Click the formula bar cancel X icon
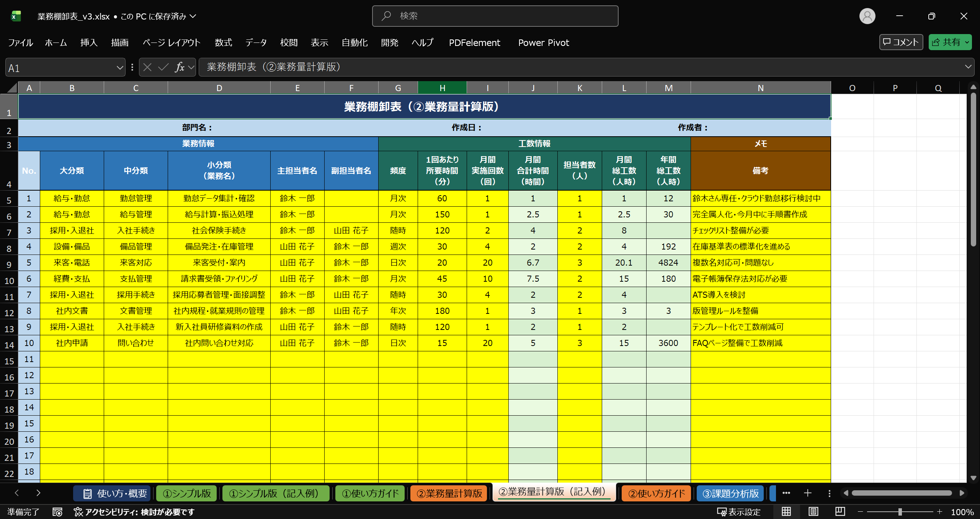 pyautogui.click(x=147, y=67)
